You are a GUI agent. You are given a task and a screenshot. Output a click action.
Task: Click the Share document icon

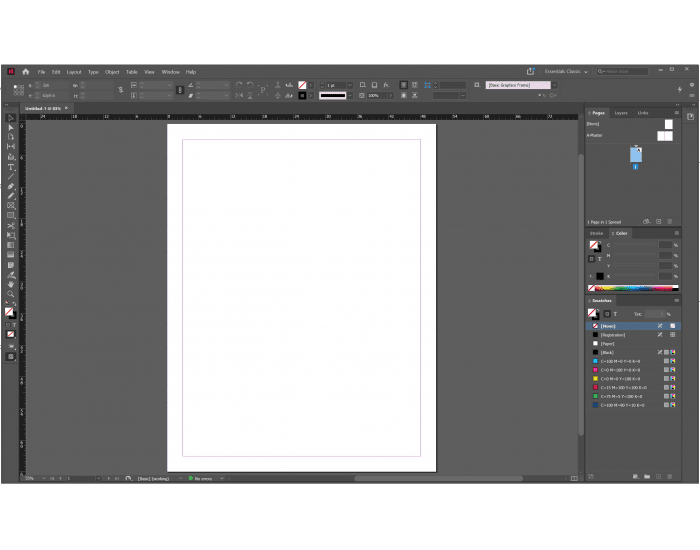pyautogui.click(x=530, y=71)
